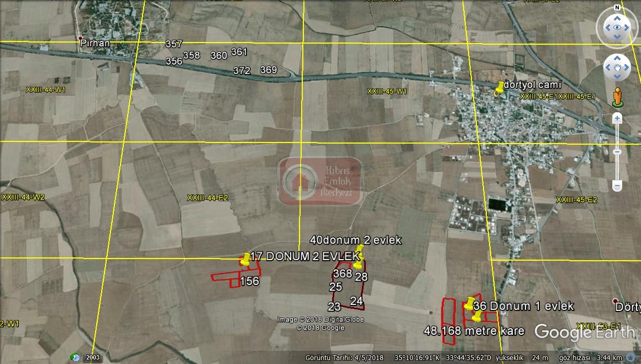Viewport: 641px width, 364px height.
Task: Click the zoom slider handle
Action: click(617, 151)
